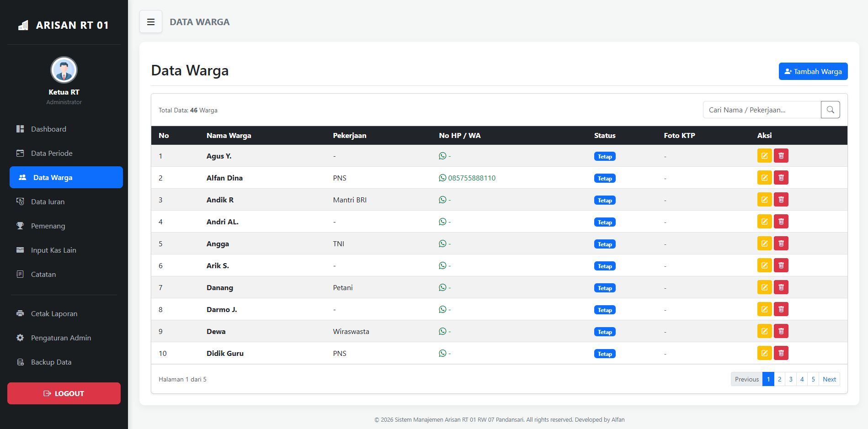Viewport: 868px width, 429px height.
Task: Edit the Agus Y. resident record
Action: point(764,156)
